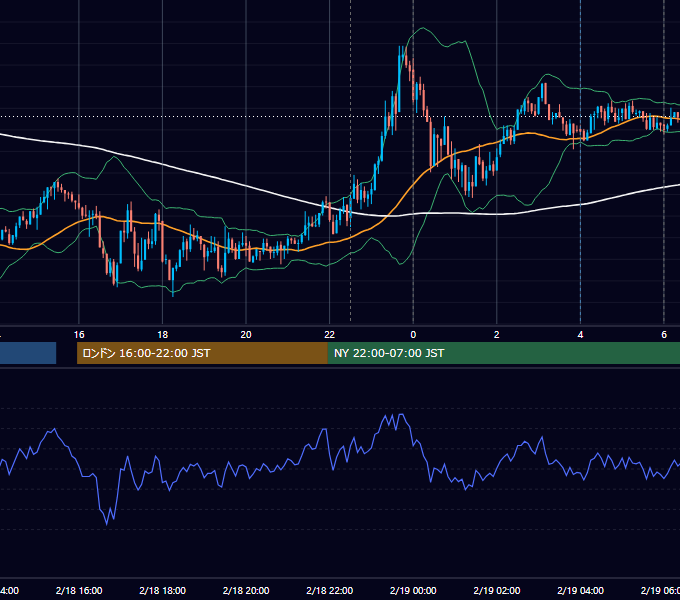Click the "4" hour label on the price chart axis
The width and height of the screenshot is (680, 600).
580,335
